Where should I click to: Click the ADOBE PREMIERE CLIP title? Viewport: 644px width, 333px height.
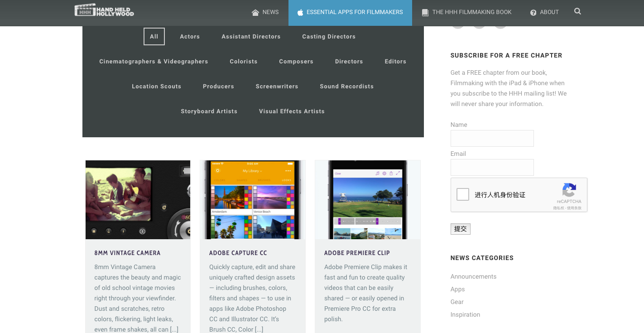tap(357, 253)
